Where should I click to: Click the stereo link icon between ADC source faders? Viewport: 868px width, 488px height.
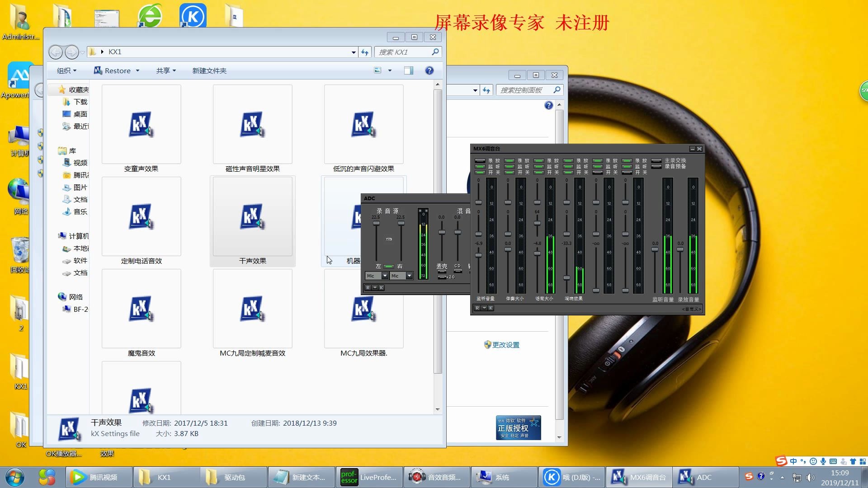pyautogui.click(x=389, y=239)
